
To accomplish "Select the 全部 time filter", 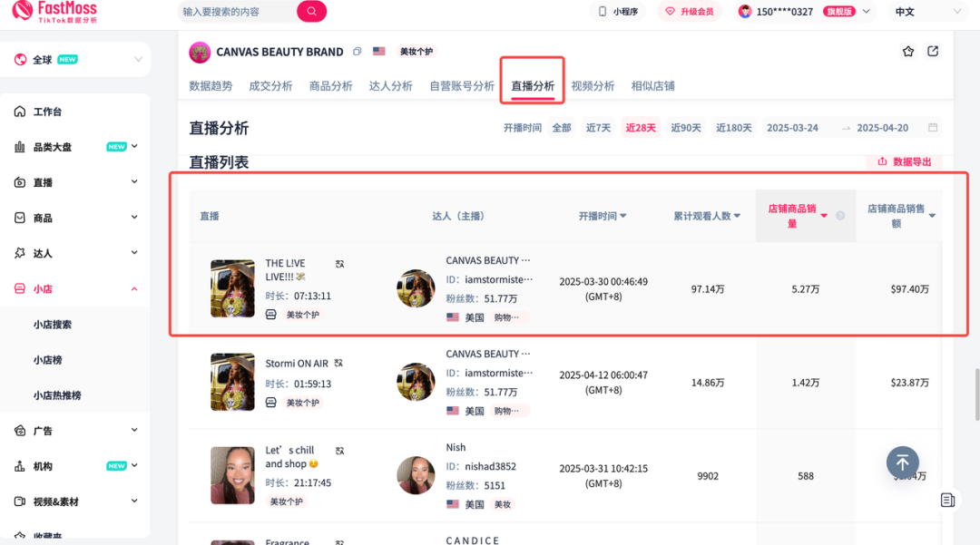I will 561,128.
